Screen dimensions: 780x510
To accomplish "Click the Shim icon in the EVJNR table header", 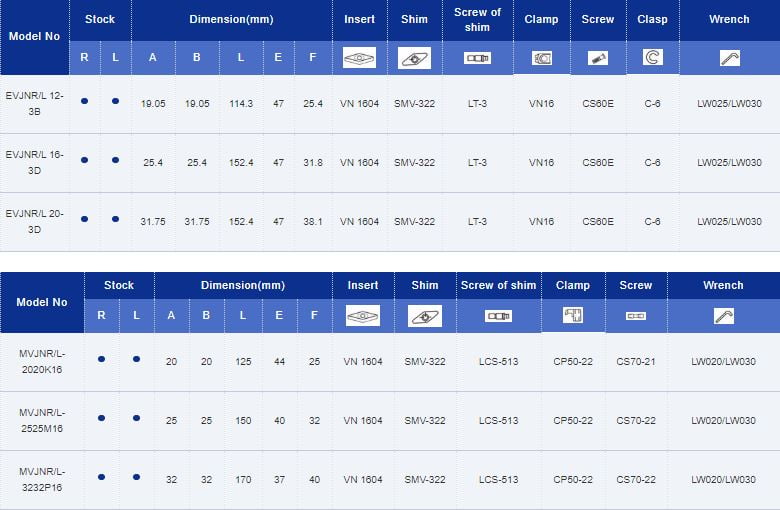I will coord(414,58).
